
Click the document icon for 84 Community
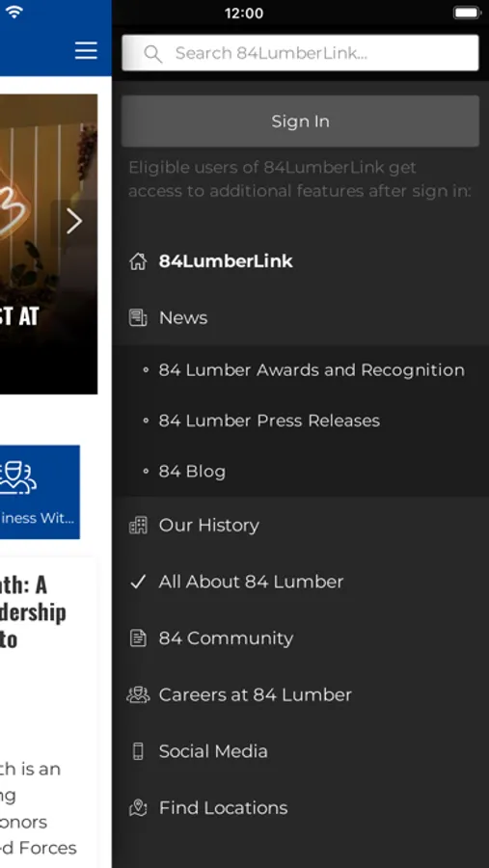pos(138,637)
